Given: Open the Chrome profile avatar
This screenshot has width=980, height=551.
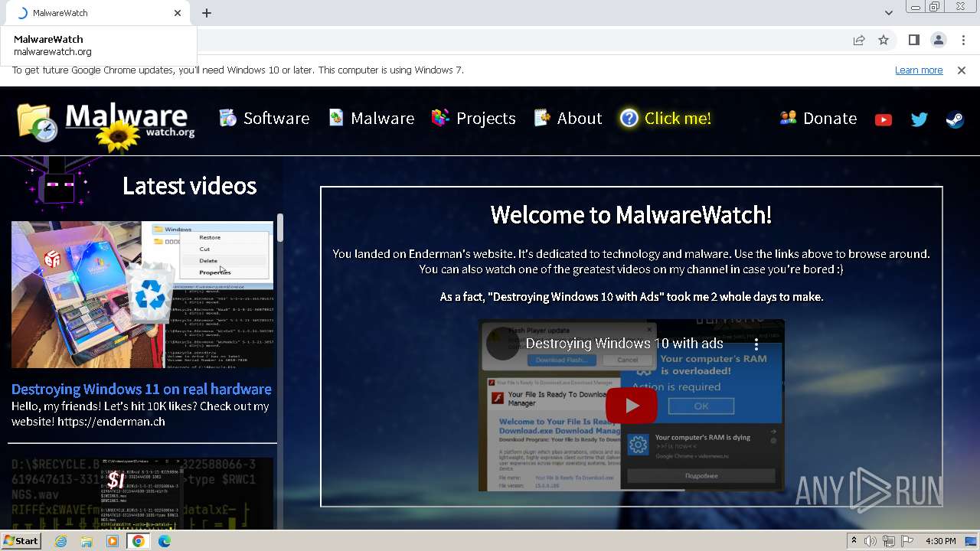Looking at the screenshot, I should tap(938, 40).
